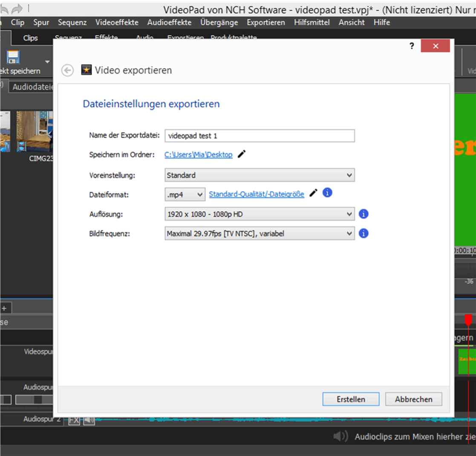476x456 pixels.
Task: Click pencil icon next to Standard-Qualität/-Dateigröße
Action: coord(313,193)
